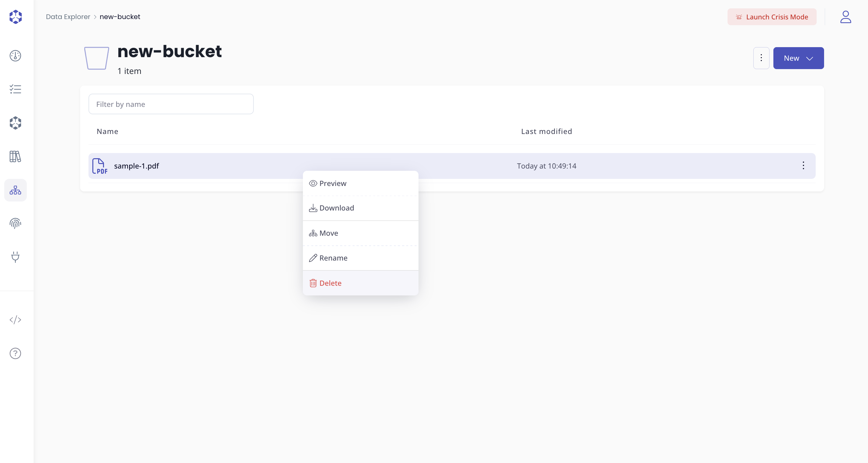Toggle sample-1.pdf row three-dot menu
868x463 pixels.
(x=803, y=166)
